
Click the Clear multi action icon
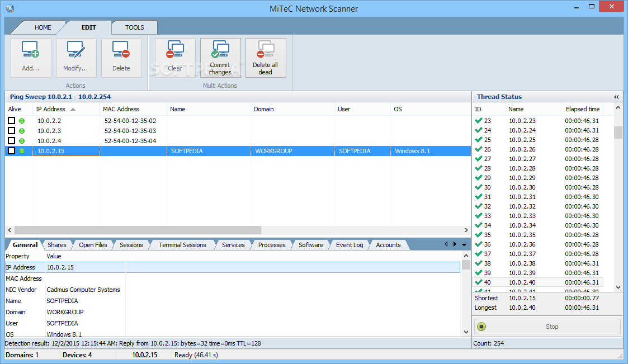click(175, 50)
